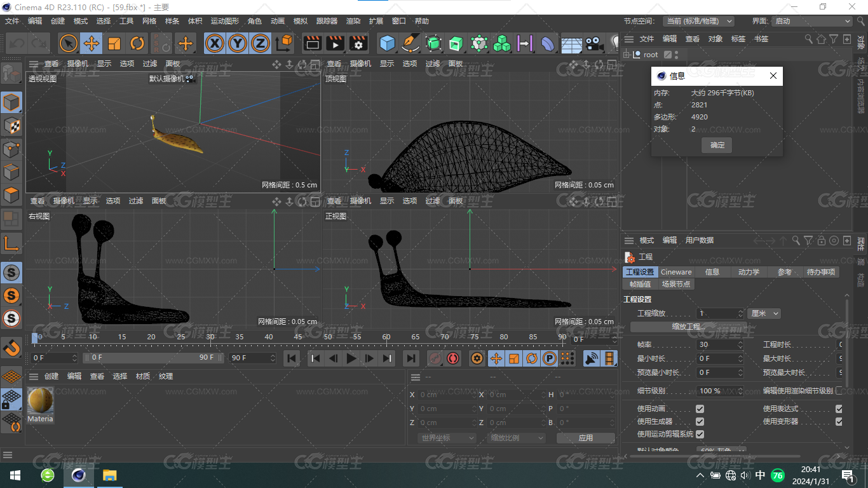This screenshot has width=868, height=488.
Task: Open the MoGraph Cloner green cubes icon
Action: coord(502,43)
